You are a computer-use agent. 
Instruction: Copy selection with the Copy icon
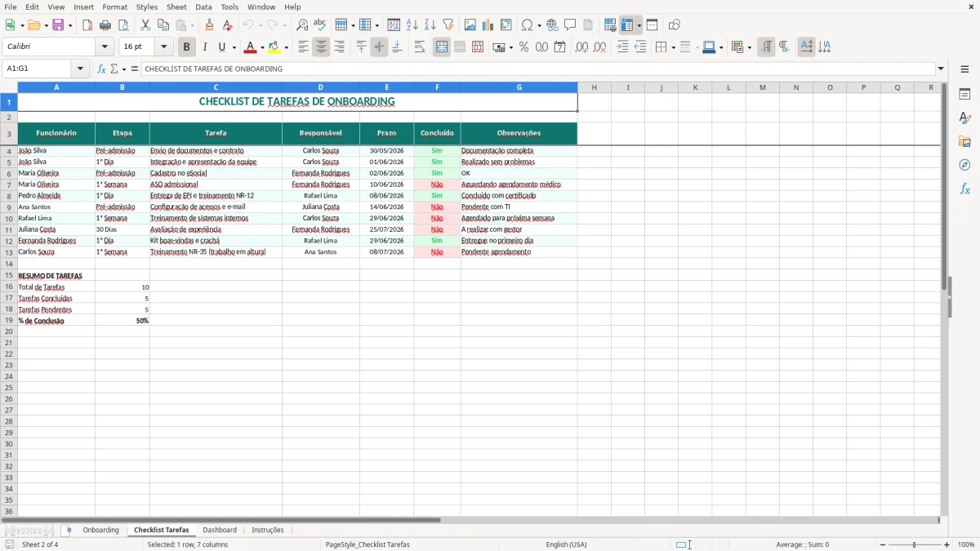click(x=163, y=25)
